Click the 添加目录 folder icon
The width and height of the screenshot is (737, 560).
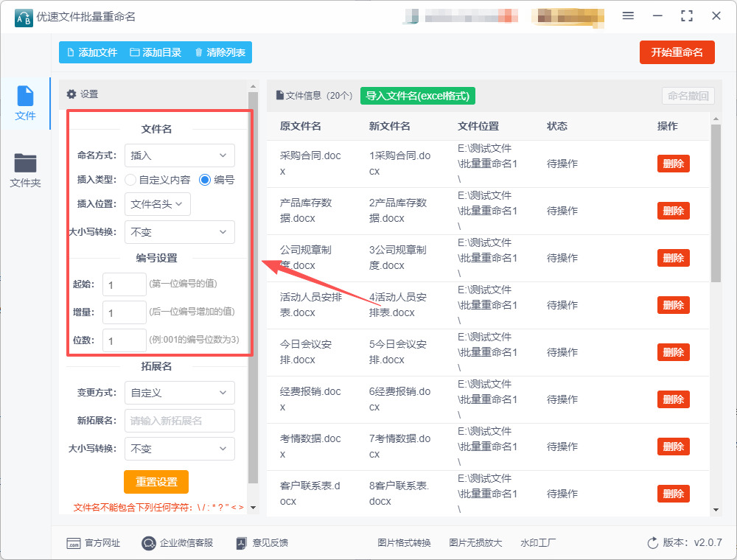click(x=135, y=52)
